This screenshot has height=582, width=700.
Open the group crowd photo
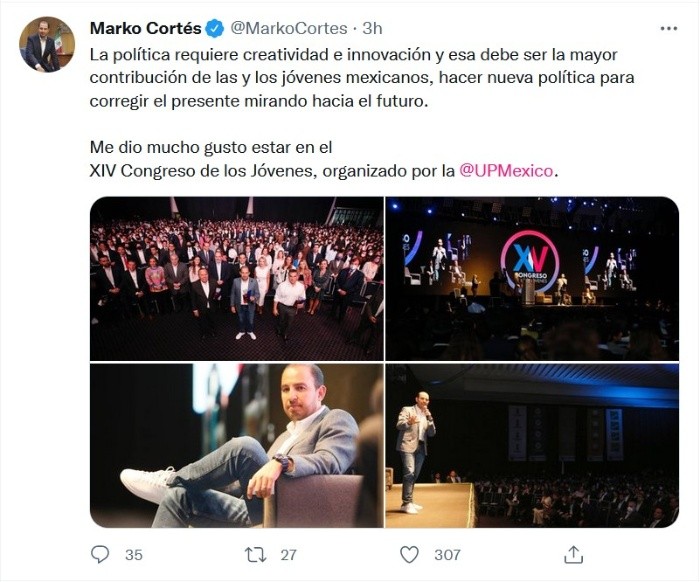(x=236, y=278)
